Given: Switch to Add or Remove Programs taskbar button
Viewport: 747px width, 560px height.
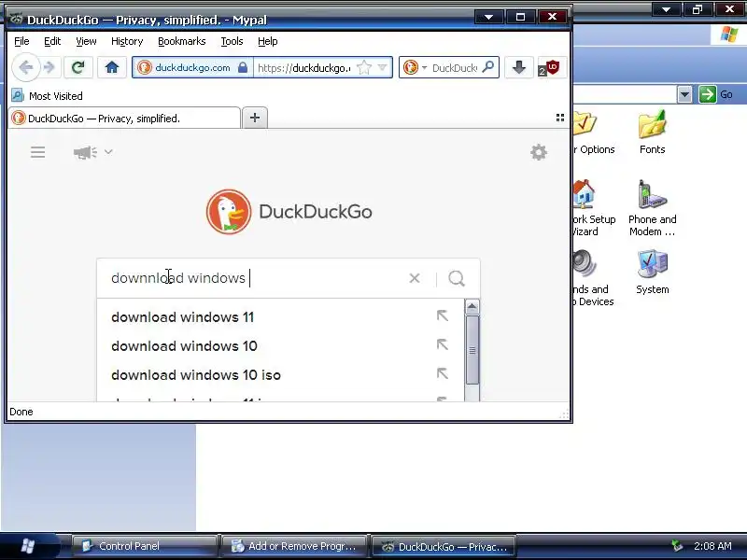Looking at the screenshot, I should (x=293, y=546).
